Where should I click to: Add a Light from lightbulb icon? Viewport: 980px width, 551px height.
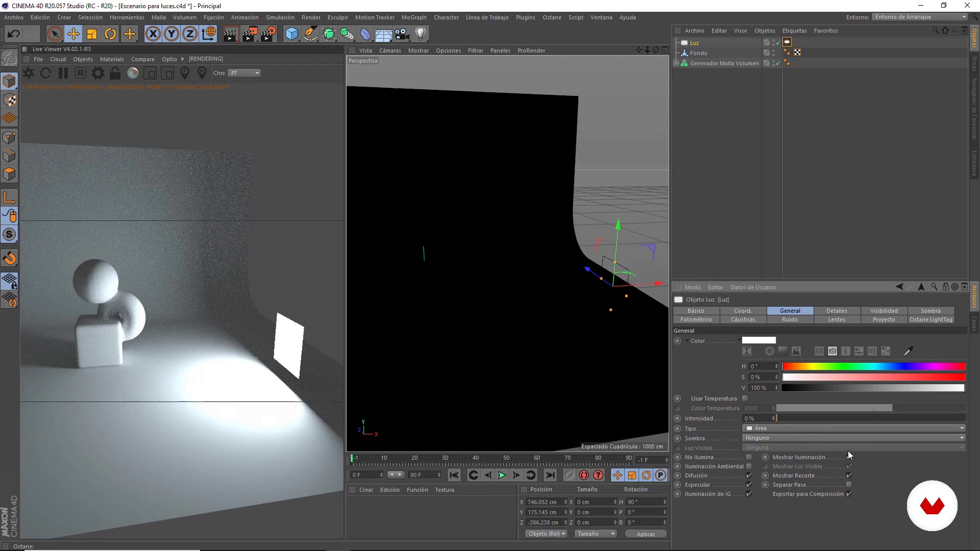coord(421,34)
